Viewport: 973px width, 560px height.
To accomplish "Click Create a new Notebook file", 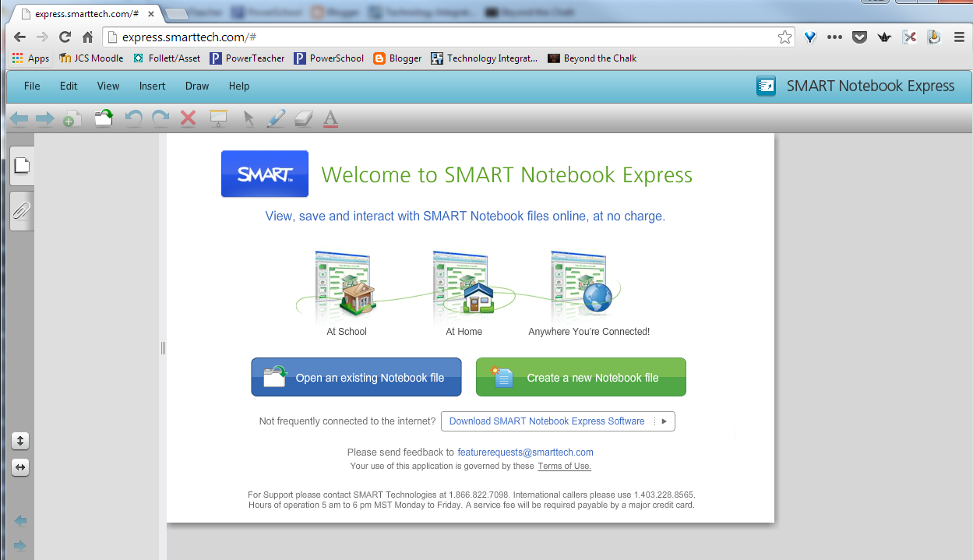I will coord(581,377).
